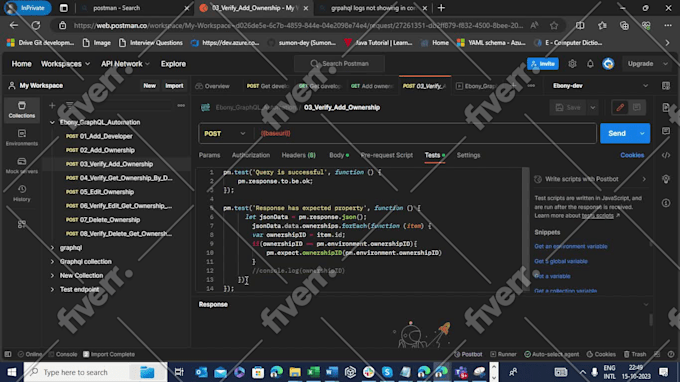Viewport: 680px width, 382px height.
Task: Open the POST method dropdown
Action: pyautogui.click(x=225, y=134)
